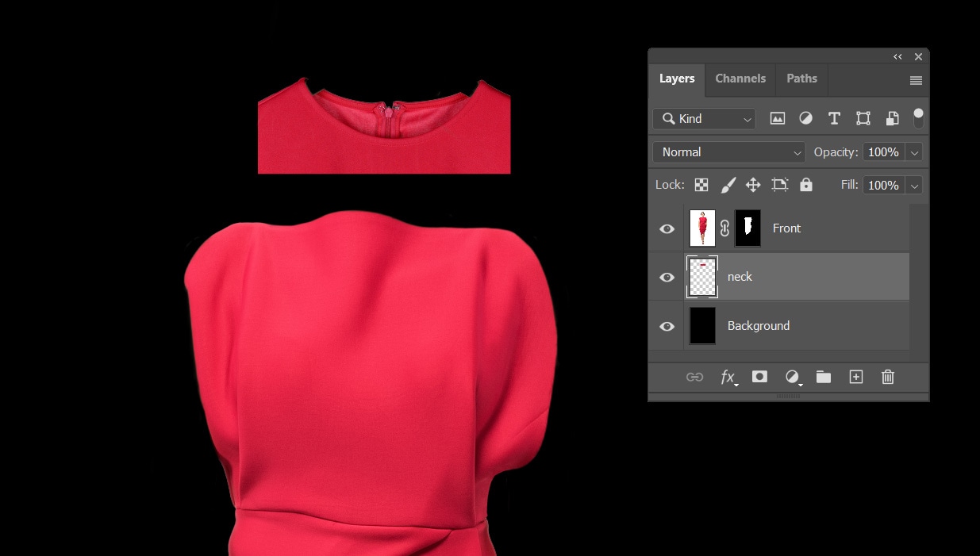Click the lock image pixels brush icon
The width and height of the screenshot is (980, 556).
coord(728,185)
